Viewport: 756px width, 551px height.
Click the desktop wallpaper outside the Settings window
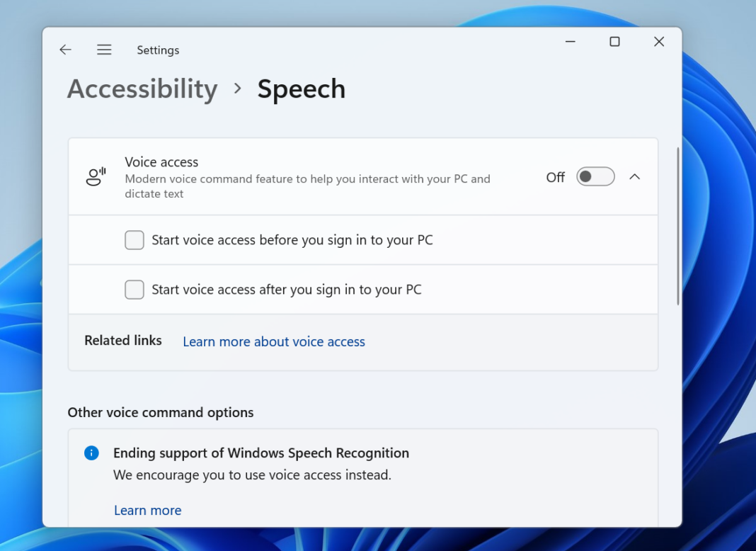(x=722, y=283)
